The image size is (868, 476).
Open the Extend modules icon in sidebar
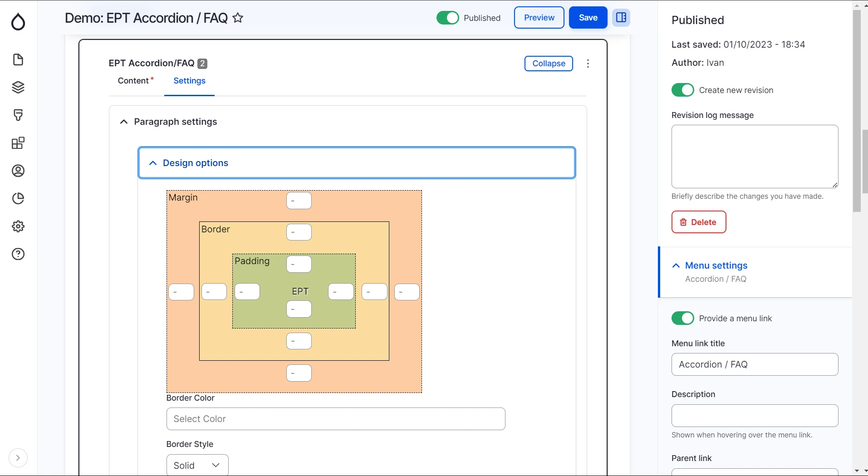(x=18, y=143)
